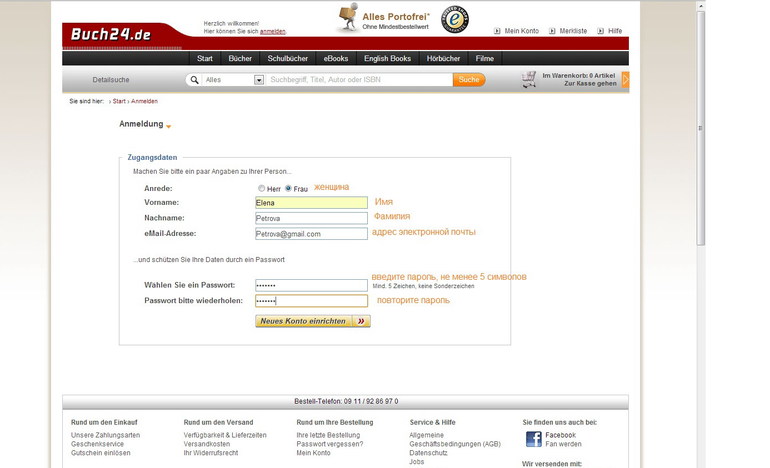Open the footer Mein Konto link

coord(313,453)
